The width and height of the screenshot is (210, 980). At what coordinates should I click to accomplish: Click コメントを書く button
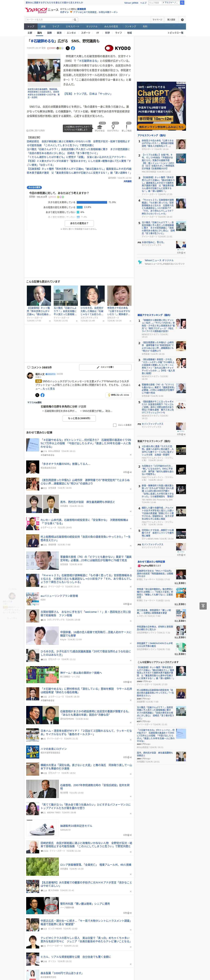105,367
